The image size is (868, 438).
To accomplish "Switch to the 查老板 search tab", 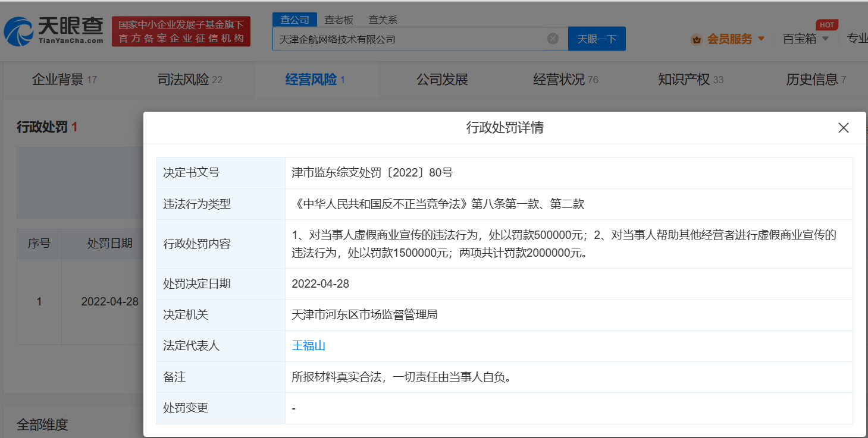I will click(x=338, y=19).
